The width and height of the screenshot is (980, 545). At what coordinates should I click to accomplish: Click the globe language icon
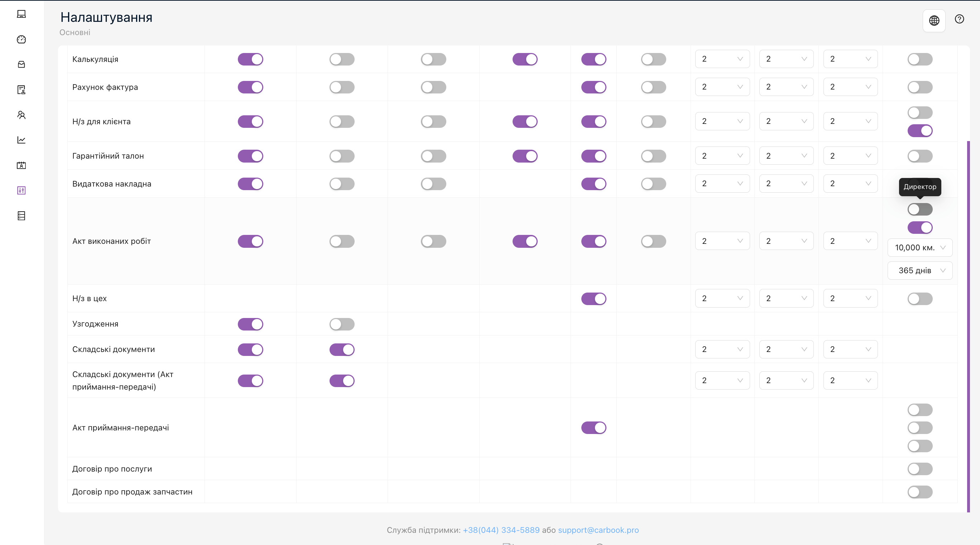pyautogui.click(x=934, y=20)
